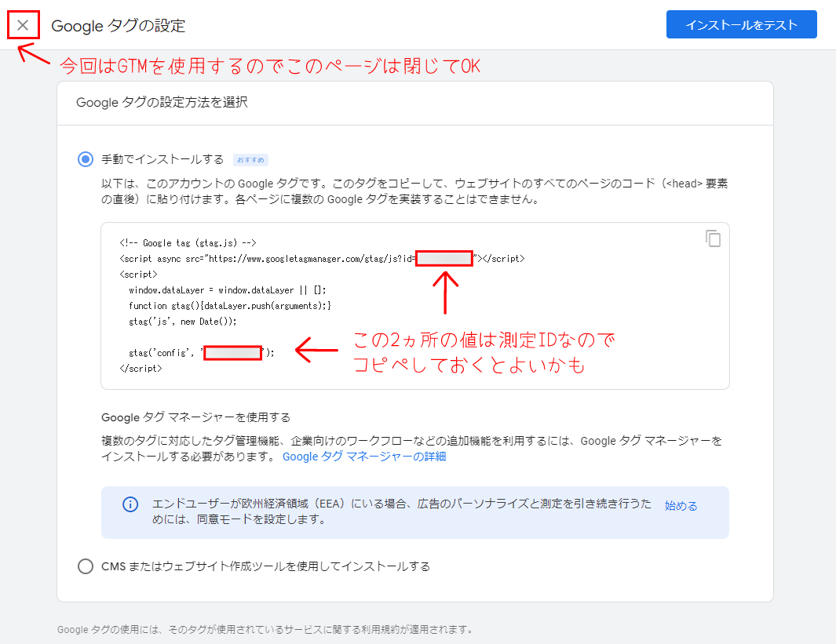836x644 pixels.
Task: Click the おすすめ badge
Action: click(x=250, y=160)
